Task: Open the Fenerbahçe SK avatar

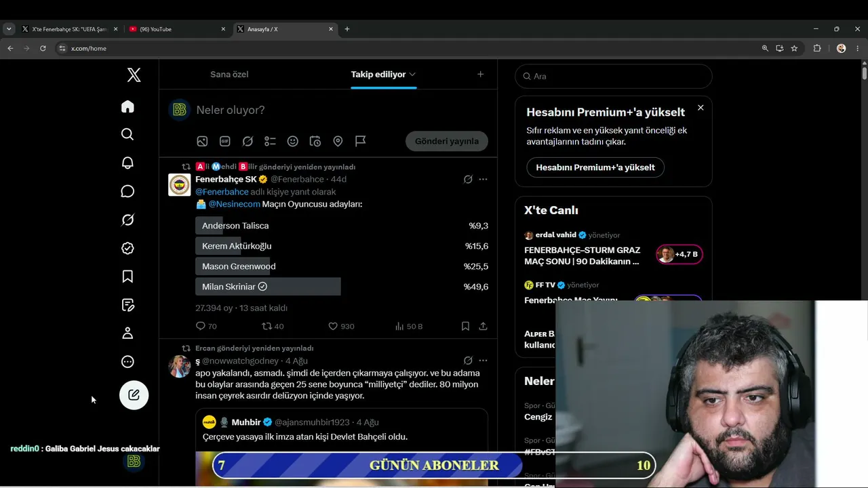Action: pos(180,185)
